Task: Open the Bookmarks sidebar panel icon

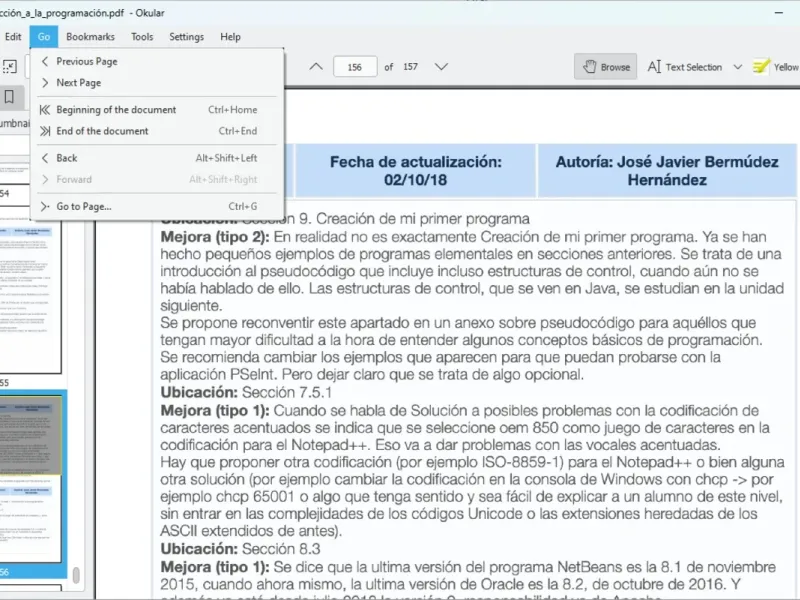Action: click(x=9, y=97)
